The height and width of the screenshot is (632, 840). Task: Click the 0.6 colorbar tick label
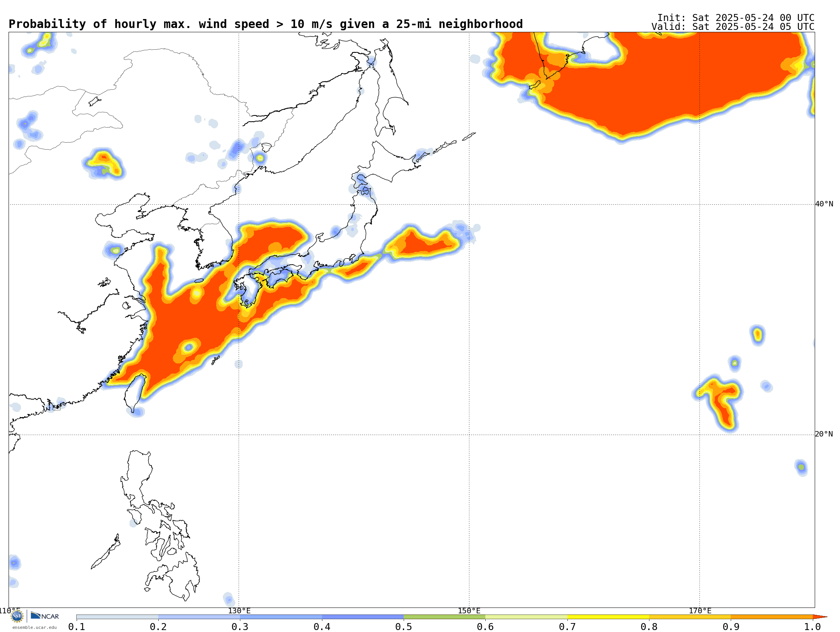click(485, 627)
